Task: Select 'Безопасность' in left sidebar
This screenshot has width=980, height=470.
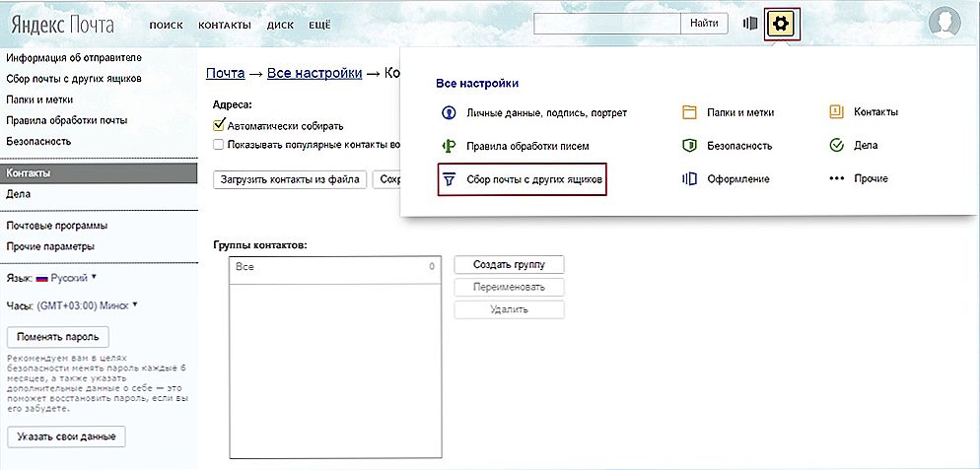Action: (37, 142)
